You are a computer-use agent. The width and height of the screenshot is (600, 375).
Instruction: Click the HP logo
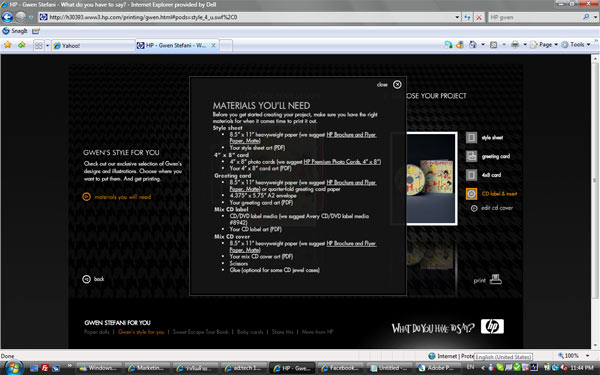[x=492, y=326]
